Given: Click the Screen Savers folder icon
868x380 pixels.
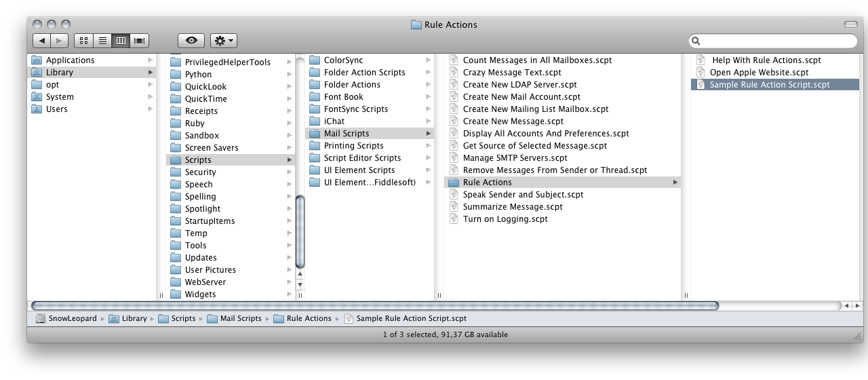Looking at the screenshot, I should [176, 148].
